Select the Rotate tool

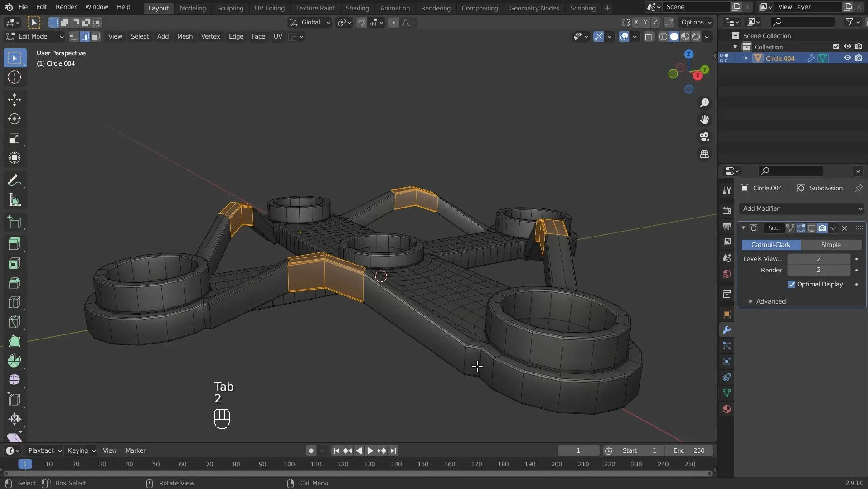[x=15, y=119]
